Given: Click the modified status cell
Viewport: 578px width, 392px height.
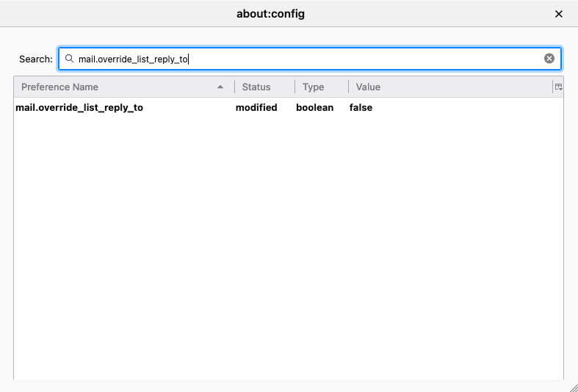Looking at the screenshot, I should pyautogui.click(x=256, y=108).
